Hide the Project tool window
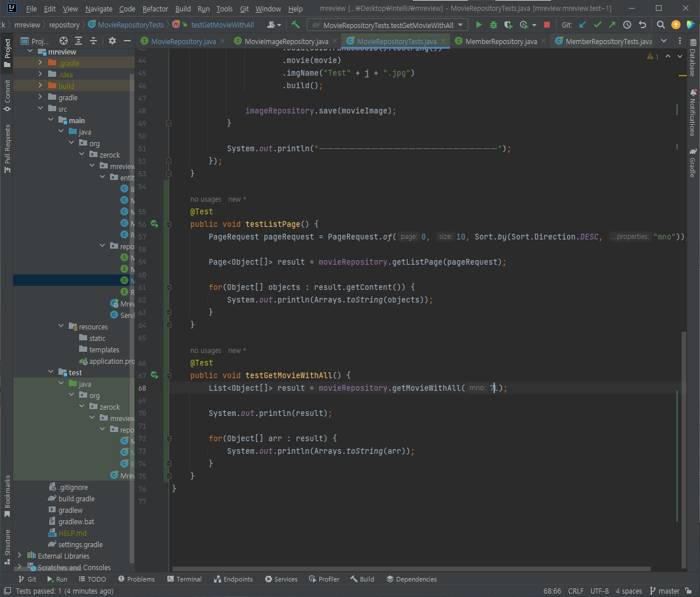Viewport: 700px width, 597px height. [x=127, y=41]
